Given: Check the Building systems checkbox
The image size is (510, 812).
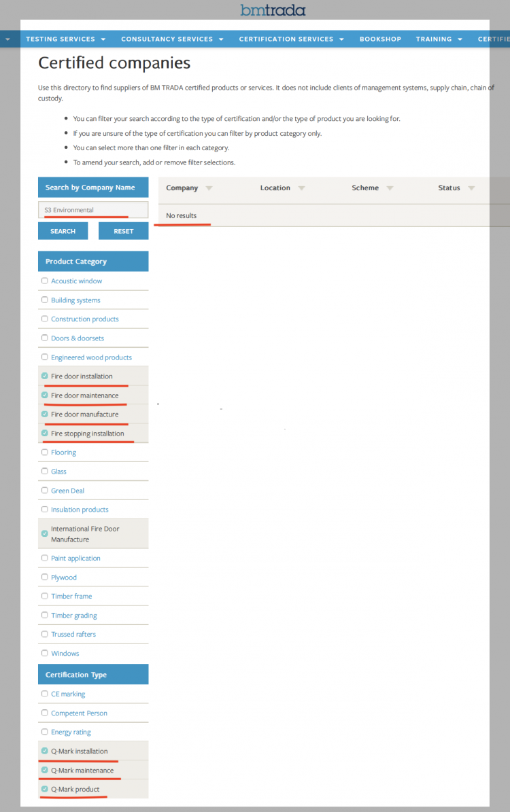Looking at the screenshot, I should [45, 300].
